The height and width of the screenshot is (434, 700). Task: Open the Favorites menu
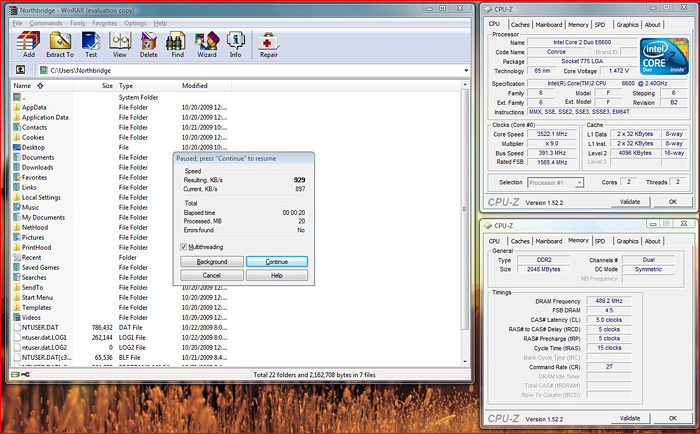click(104, 23)
